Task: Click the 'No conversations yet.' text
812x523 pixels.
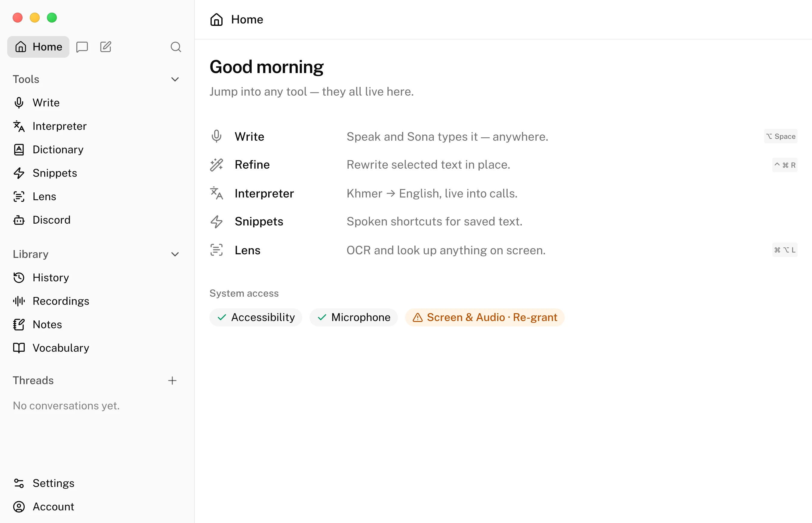Action: [x=66, y=405]
